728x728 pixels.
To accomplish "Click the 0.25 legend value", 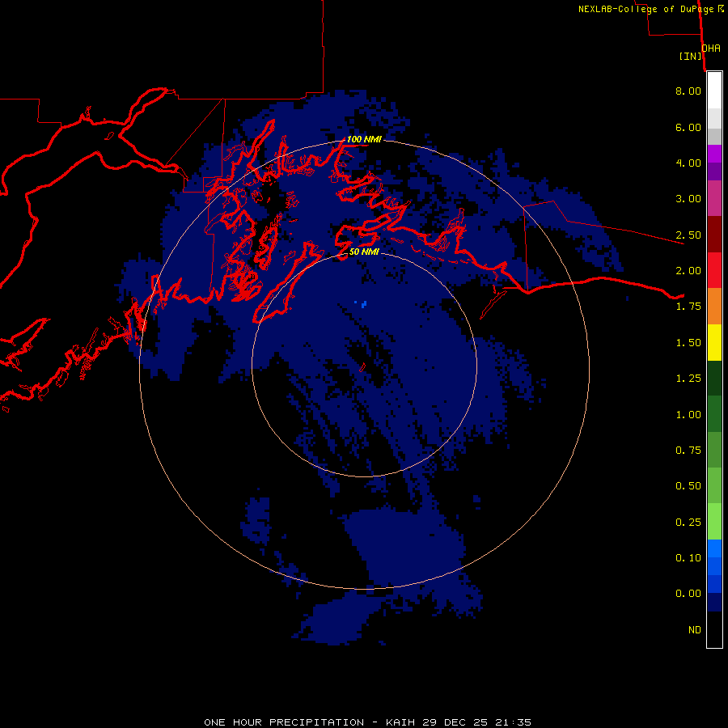I will point(688,523).
